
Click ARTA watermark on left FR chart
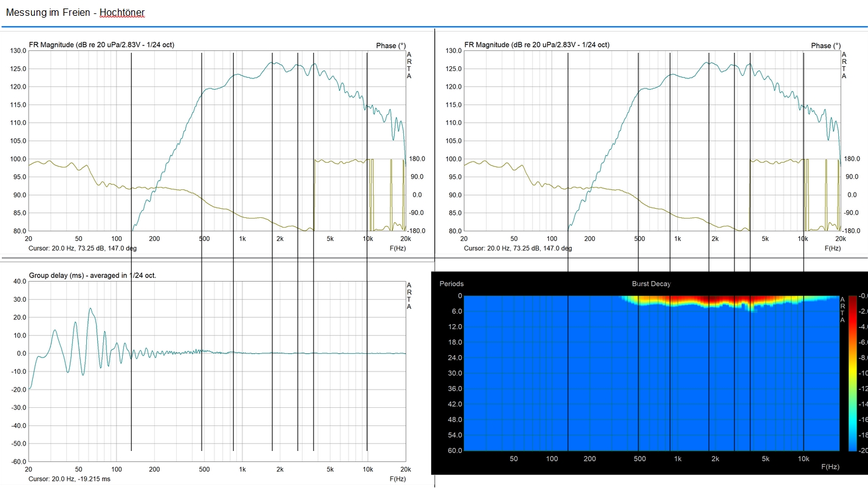click(x=409, y=66)
